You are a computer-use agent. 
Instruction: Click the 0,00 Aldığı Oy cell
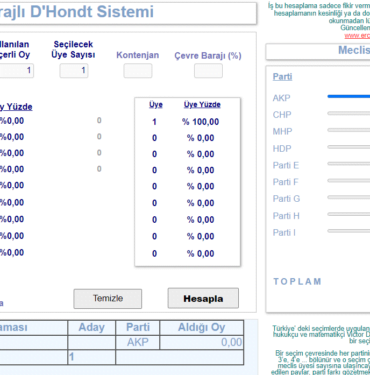pos(201,342)
